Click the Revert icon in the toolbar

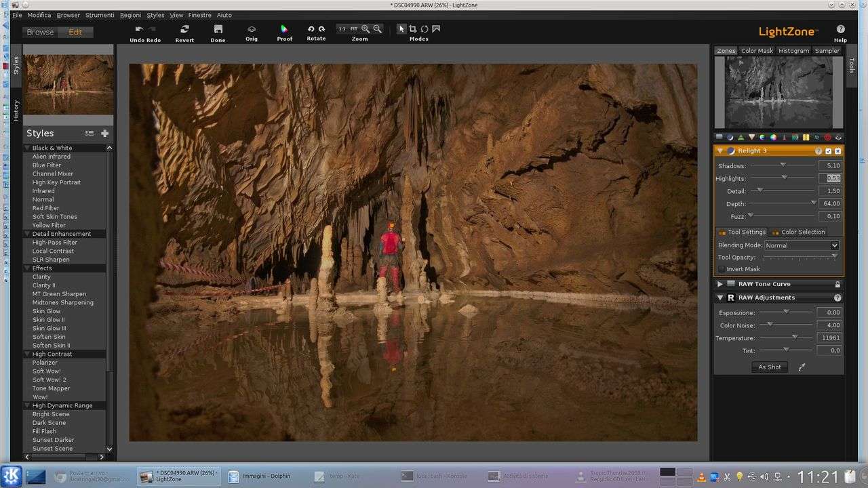click(184, 29)
